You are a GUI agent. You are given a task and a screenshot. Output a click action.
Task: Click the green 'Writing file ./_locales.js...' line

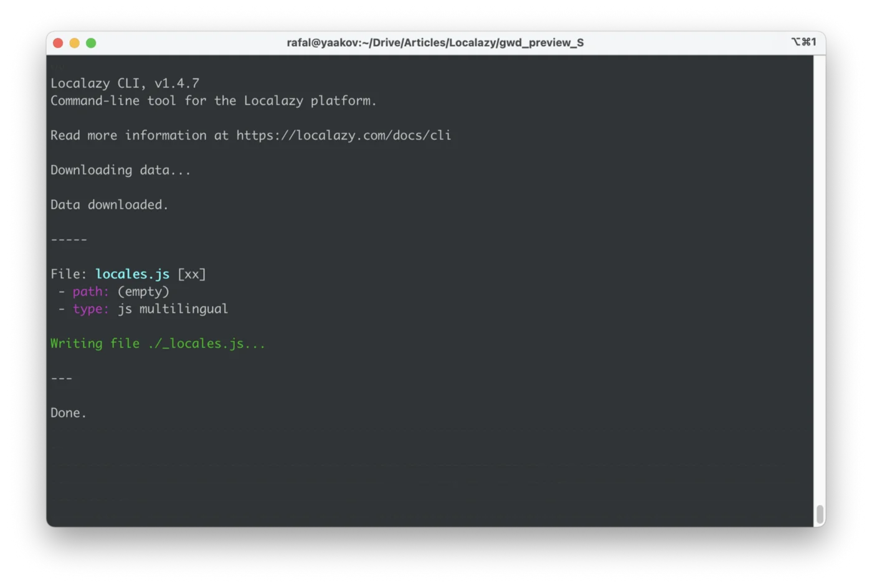[158, 344]
